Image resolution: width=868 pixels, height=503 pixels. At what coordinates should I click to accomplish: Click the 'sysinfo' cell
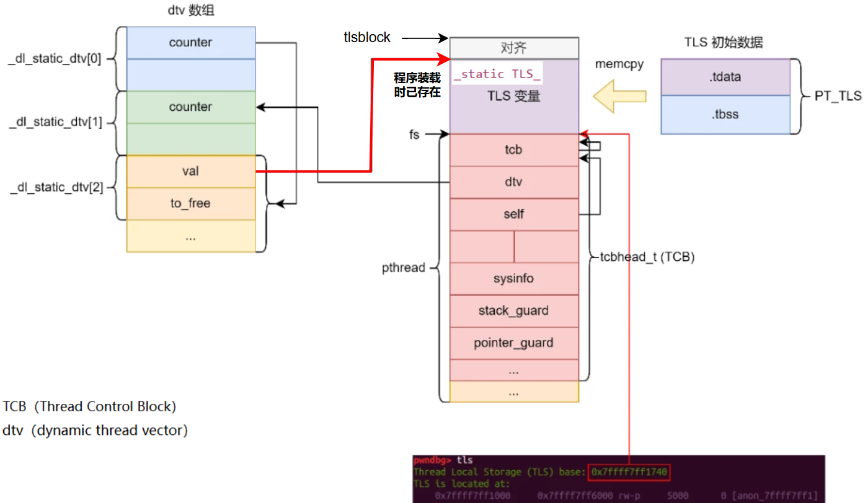point(514,279)
